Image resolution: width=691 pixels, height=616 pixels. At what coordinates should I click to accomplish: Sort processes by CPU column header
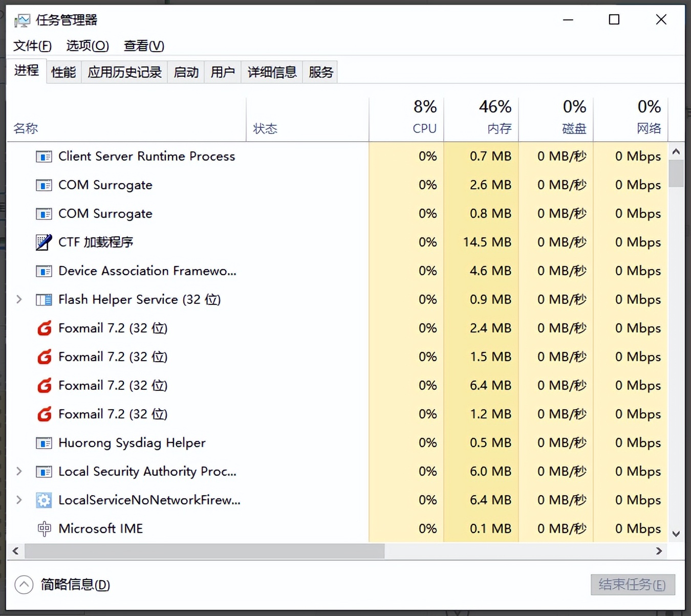424,118
